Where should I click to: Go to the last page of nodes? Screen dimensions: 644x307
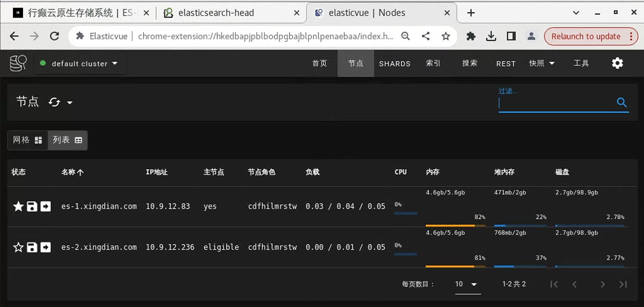pos(623,284)
